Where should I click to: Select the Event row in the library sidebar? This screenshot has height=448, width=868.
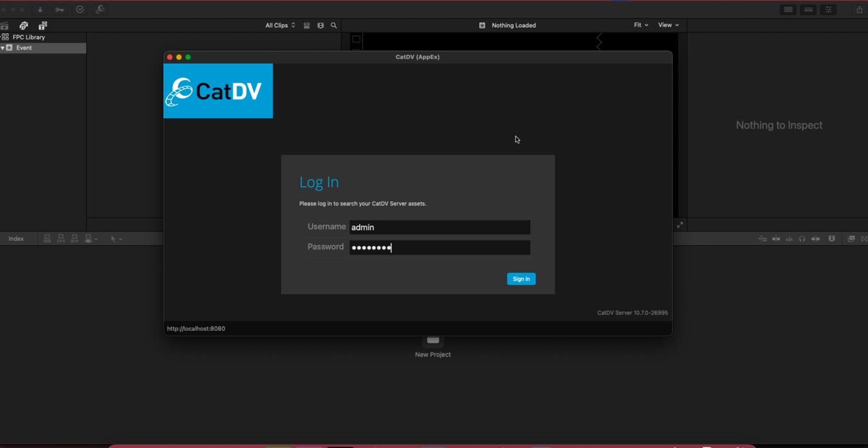(43, 48)
